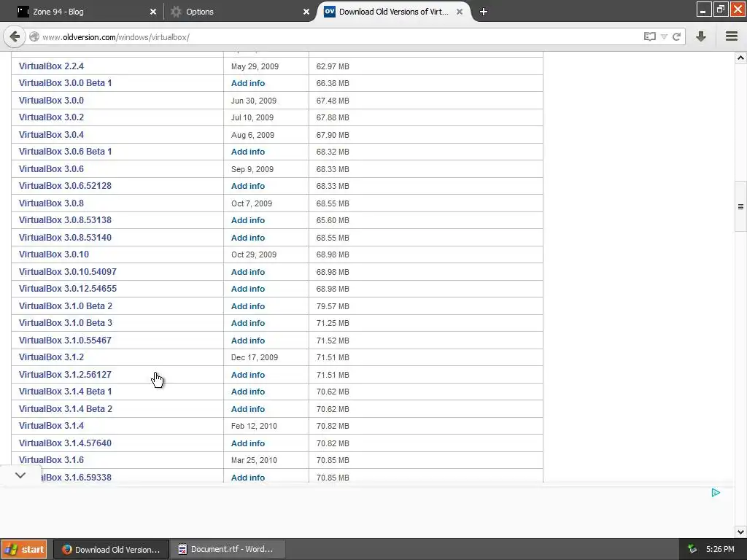Click Add info for VirtualBox 3.0.0 Beta 1
The image size is (747, 560).
[248, 83]
